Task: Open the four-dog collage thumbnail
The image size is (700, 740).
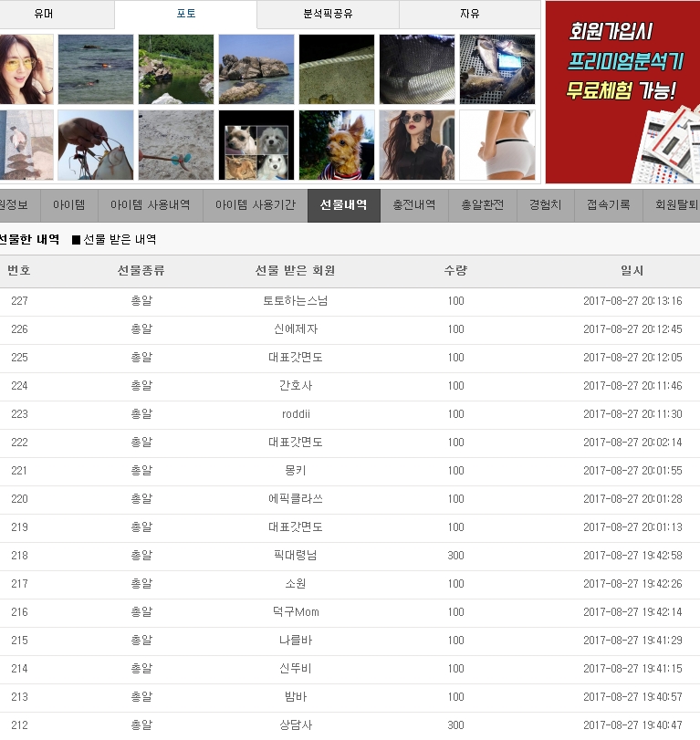Action: click(x=256, y=145)
